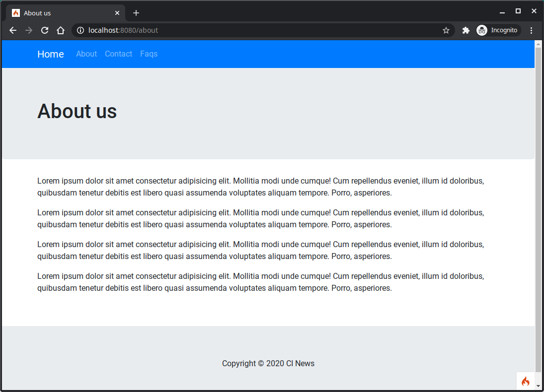This screenshot has height=392, width=544.
Task: Open the CodeIgniter debug toolbar flame icon
Action: (526, 381)
